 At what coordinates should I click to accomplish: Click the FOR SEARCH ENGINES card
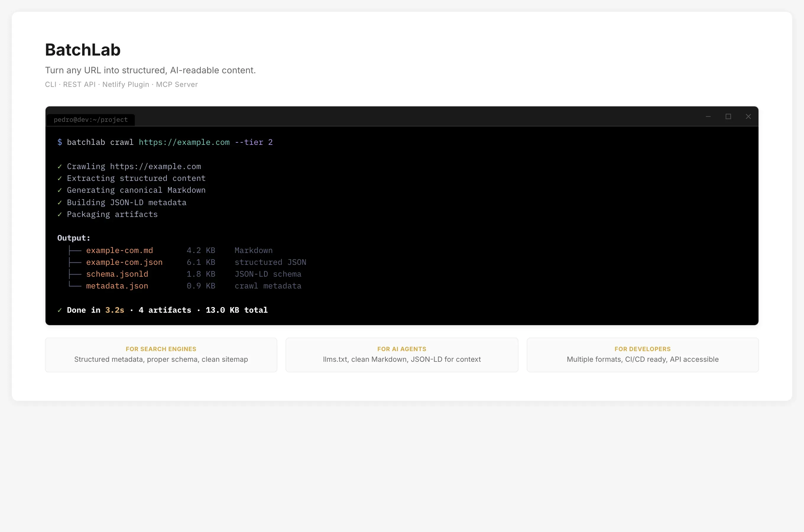tap(161, 355)
